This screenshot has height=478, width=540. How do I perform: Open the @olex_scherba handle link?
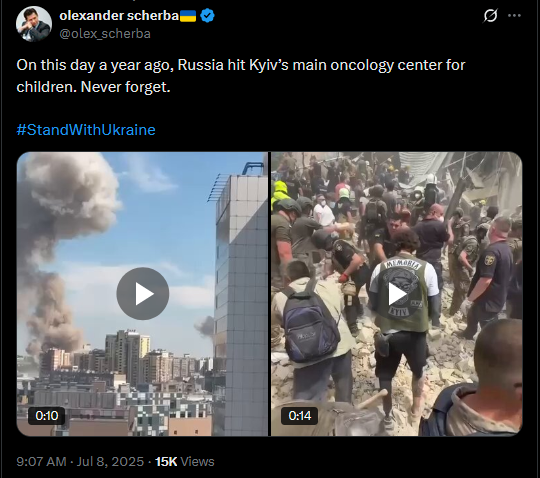click(x=105, y=34)
